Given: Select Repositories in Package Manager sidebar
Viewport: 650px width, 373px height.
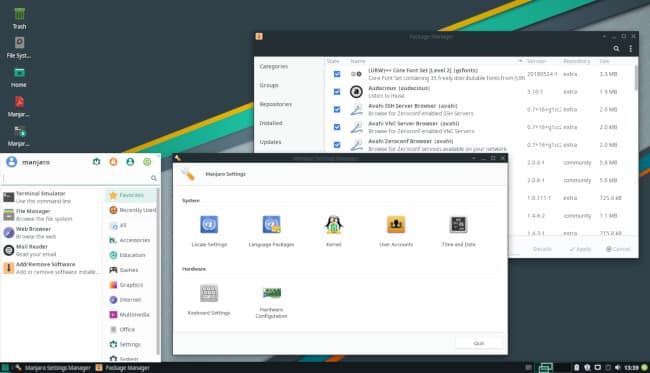Looking at the screenshot, I should 276,104.
